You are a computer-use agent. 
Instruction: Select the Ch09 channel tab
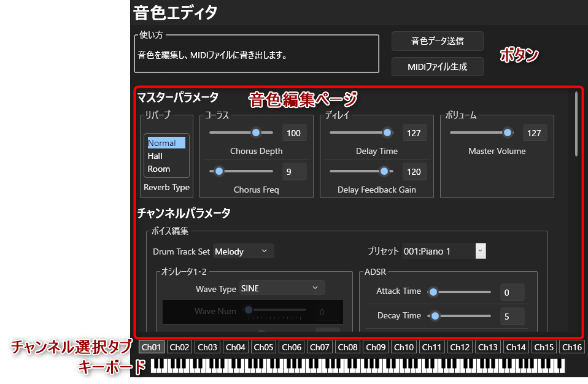[x=376, y=347]
